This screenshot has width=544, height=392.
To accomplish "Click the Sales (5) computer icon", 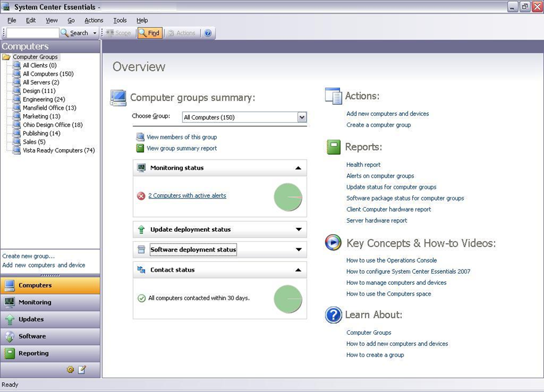I will [x=17, y=142].
